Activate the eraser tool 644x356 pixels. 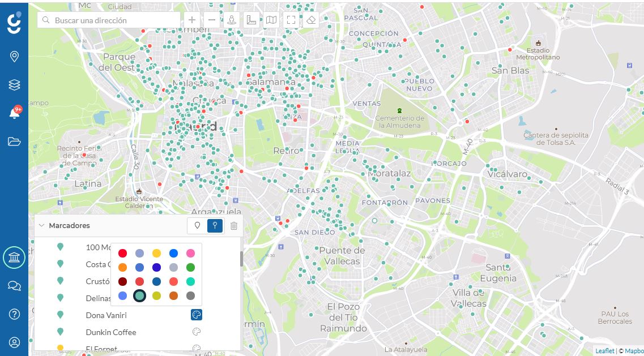click(x=310, y=19)
